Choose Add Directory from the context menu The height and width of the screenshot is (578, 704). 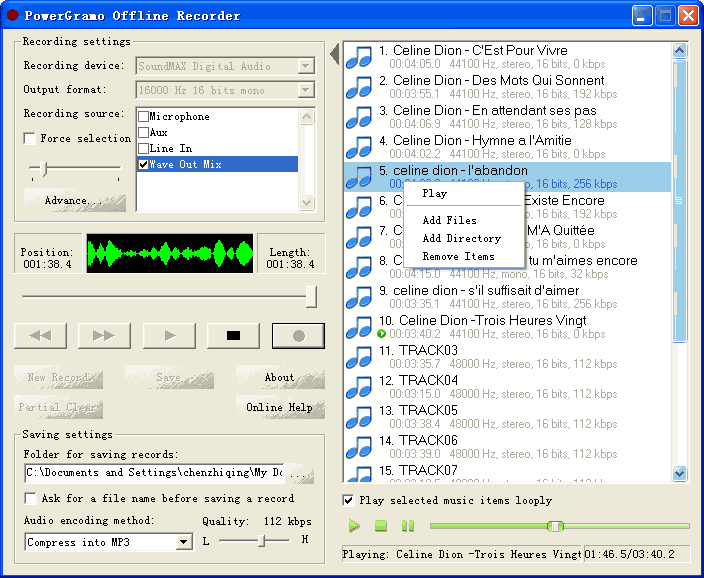point(464,238)
